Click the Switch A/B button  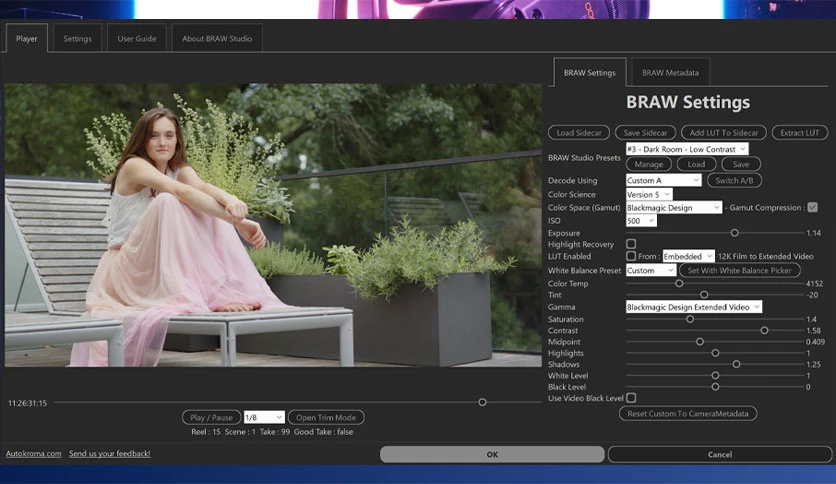tap(734, 180)
